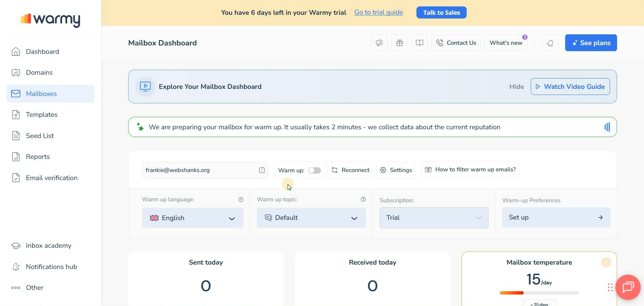Click the Notifications hub bell icon
This screenshot has width=644, height=306.
pos(16,267)
